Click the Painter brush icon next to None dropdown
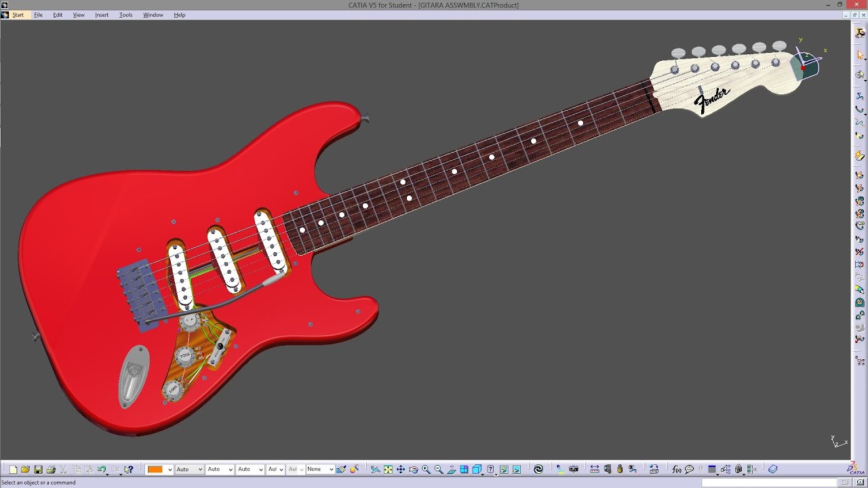The image size is (868, 488). (341, 469)
